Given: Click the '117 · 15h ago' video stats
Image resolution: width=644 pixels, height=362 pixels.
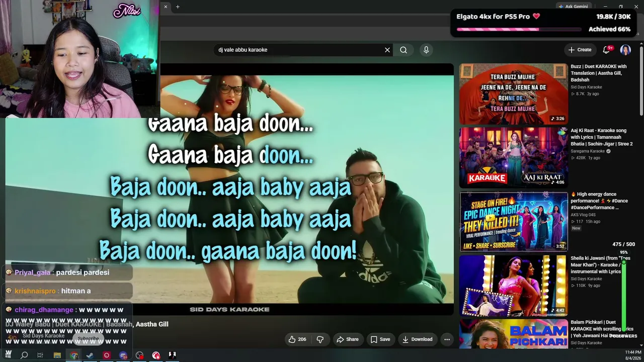Looking at the screenshot, I should pos(586,222).
